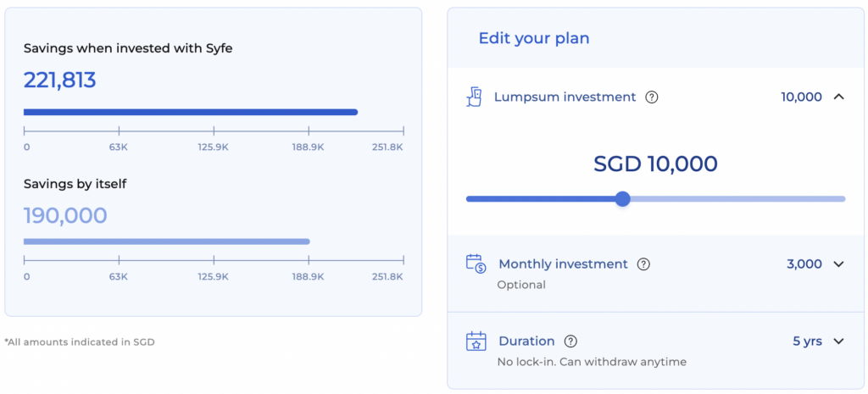Click the Lumpsum investment hand-with-cash icon
Screen dimensions: 868x394
475,97
